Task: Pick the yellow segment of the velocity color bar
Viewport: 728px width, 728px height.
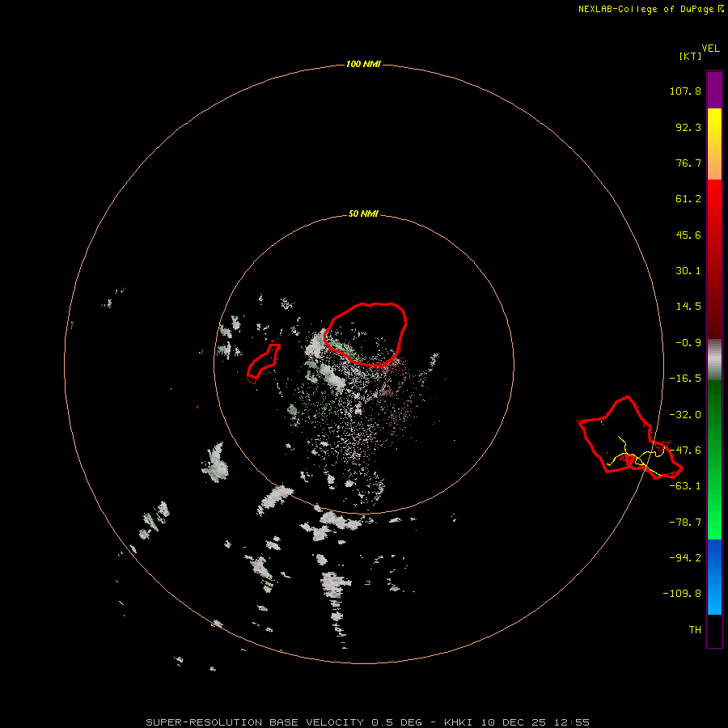Action: click(x=714, y=144)
